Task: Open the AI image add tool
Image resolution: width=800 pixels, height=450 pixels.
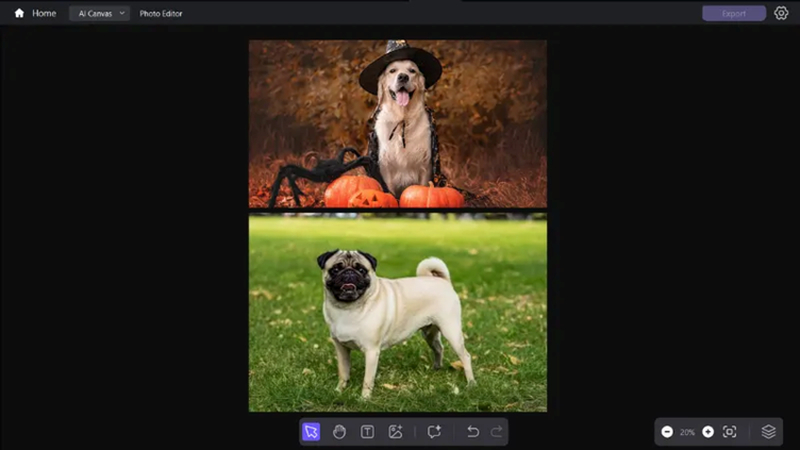Action: [395, 432]
